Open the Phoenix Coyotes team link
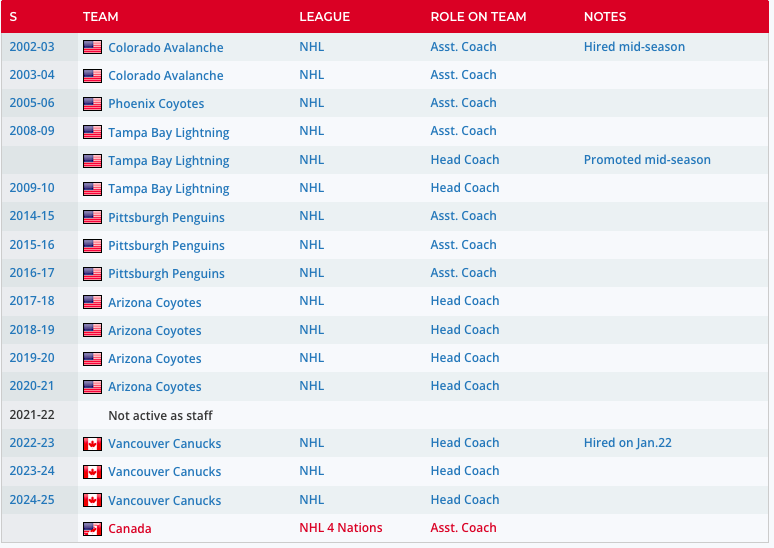The height and width of the screenshot is (548, 774). tap(156, 104)
